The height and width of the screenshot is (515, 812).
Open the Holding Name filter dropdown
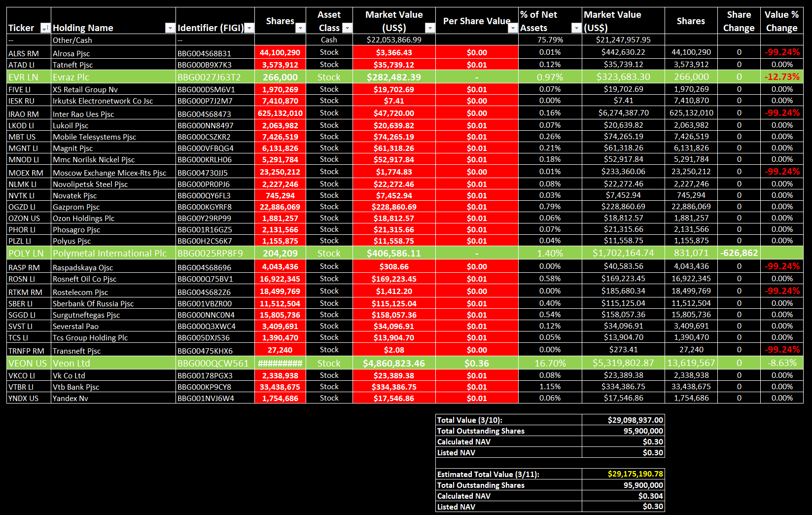point(170,28)
